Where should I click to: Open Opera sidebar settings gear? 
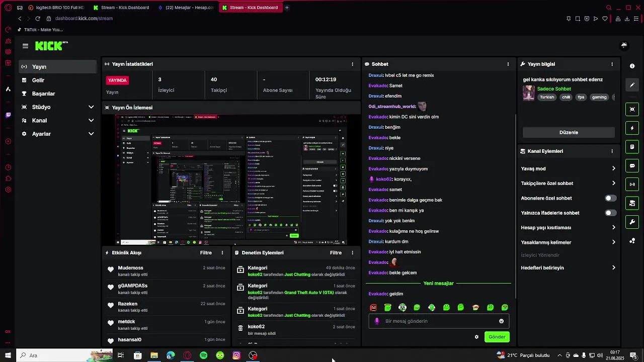[8, 190]
